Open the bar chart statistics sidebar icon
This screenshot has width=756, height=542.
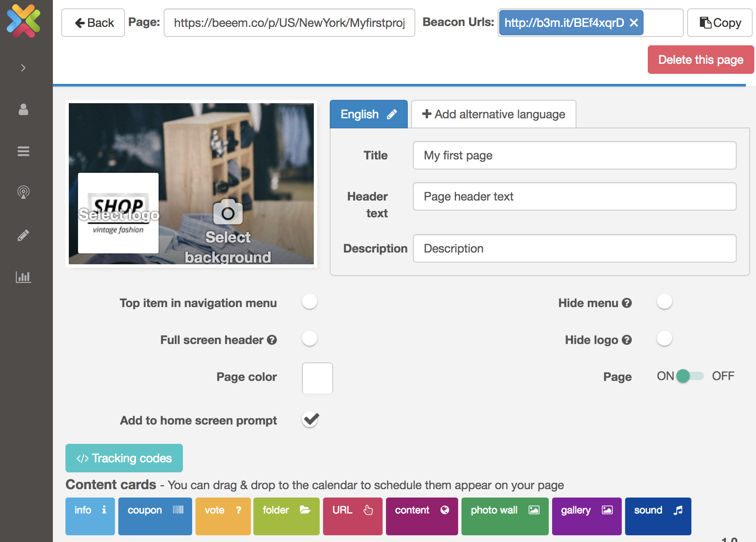23,277
